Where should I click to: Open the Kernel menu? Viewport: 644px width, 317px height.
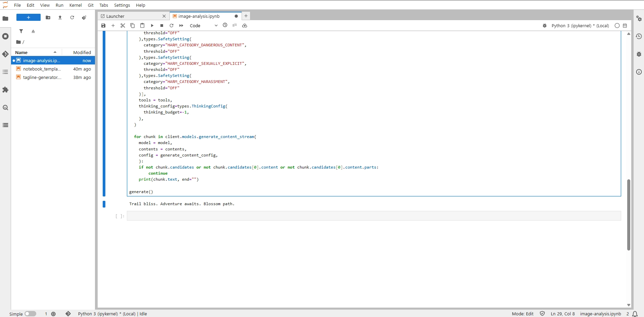coord(76,5)
